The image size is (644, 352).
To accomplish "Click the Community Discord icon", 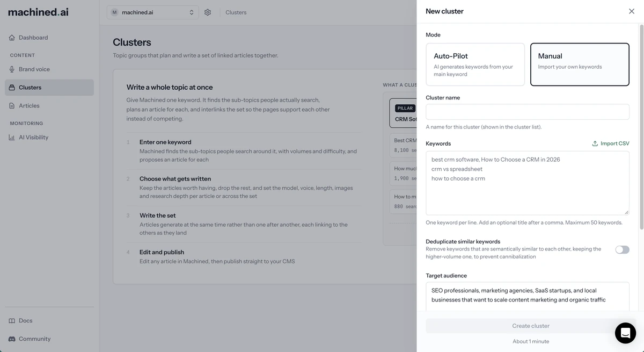I will pos(12,339).
